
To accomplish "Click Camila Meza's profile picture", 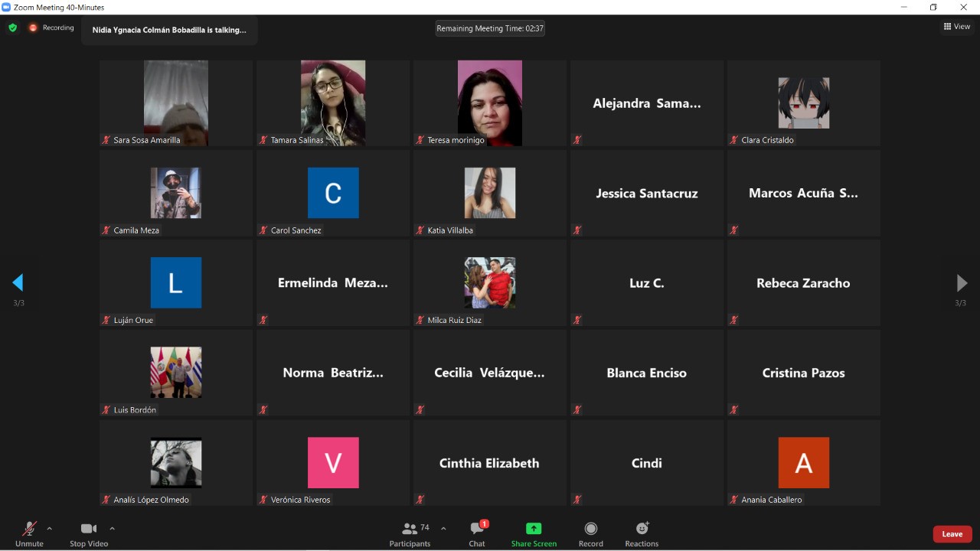I will (x=176, y=193).
